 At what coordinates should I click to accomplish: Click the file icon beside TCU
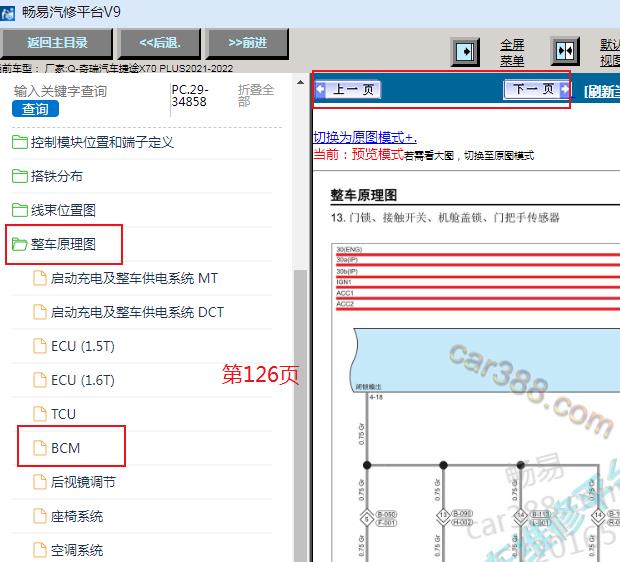click(x=40, y=414)
